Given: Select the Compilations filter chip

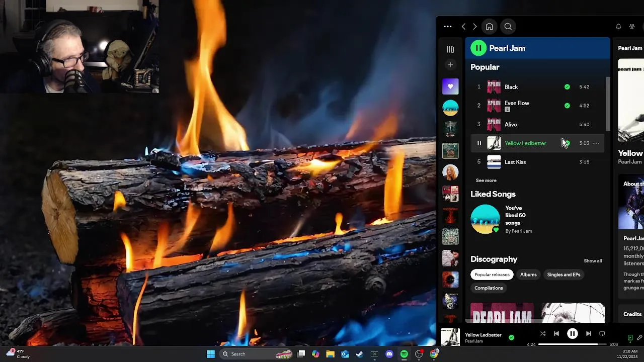Looking at the screenshot, I should coord(489,288).
